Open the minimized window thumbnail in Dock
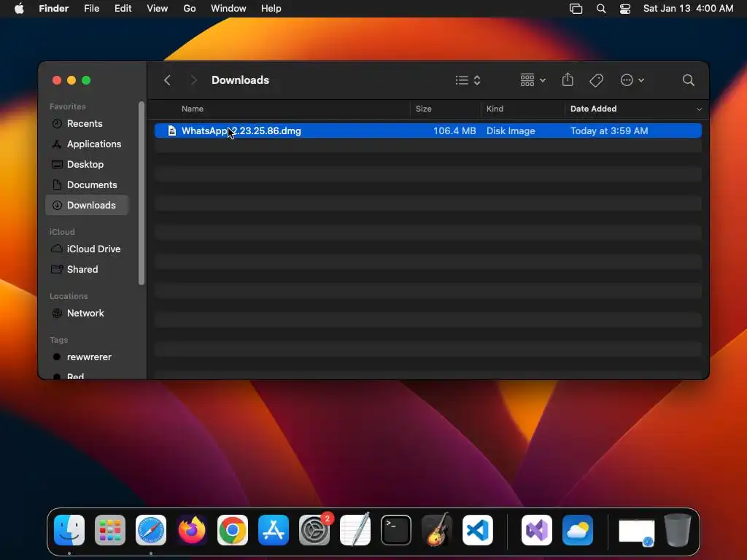 point(636,532)
